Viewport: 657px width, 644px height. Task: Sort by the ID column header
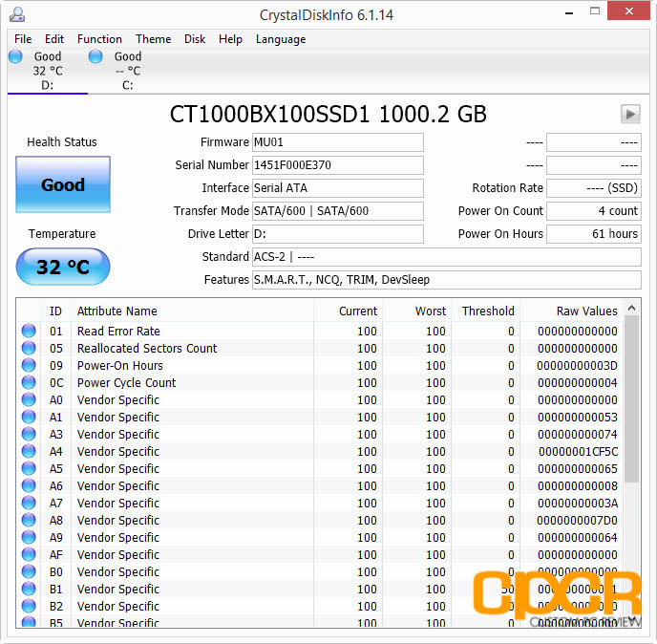[x=55, y=311]
